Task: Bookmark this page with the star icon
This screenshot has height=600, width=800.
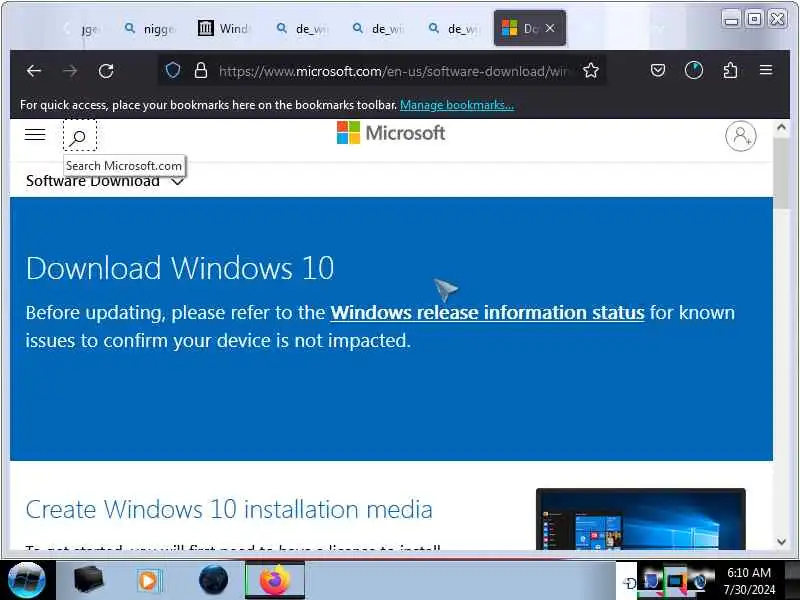Action: coord(591,70)
